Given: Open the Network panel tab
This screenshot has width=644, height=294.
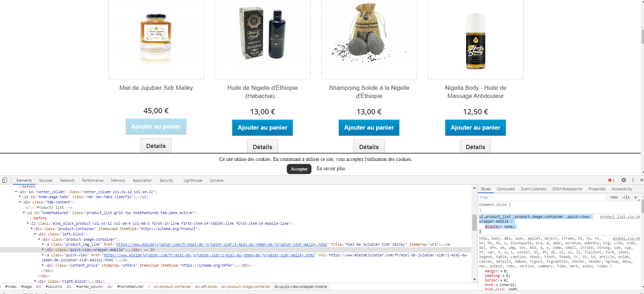Looking at the screenshot, I should pyautogui.click(x=67, y=180).
